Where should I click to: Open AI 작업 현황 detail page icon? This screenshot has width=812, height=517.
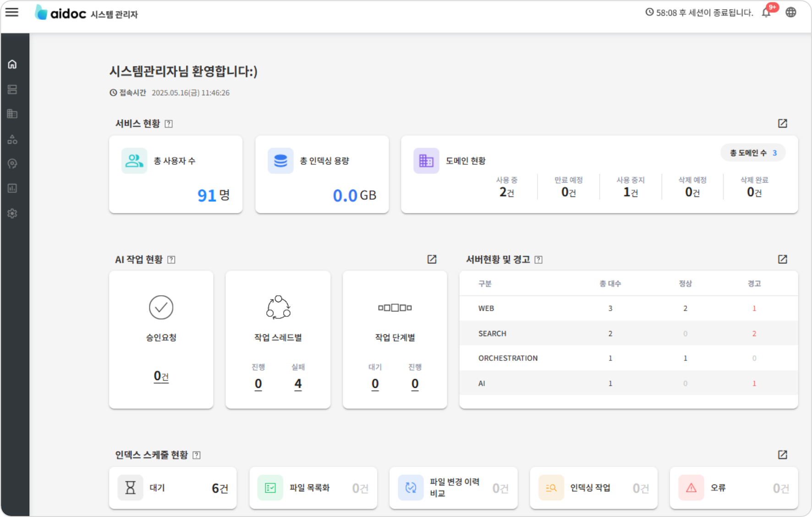pos(432,259)
